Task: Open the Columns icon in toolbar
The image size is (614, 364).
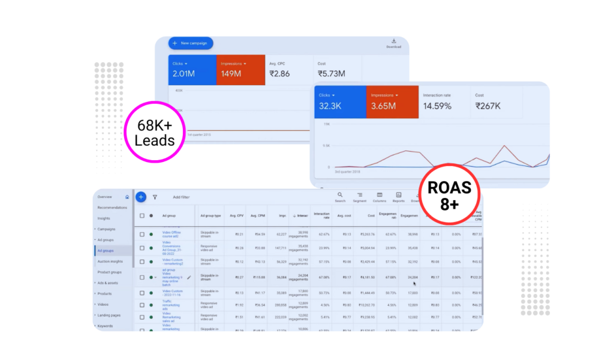Action: point(380,195)
